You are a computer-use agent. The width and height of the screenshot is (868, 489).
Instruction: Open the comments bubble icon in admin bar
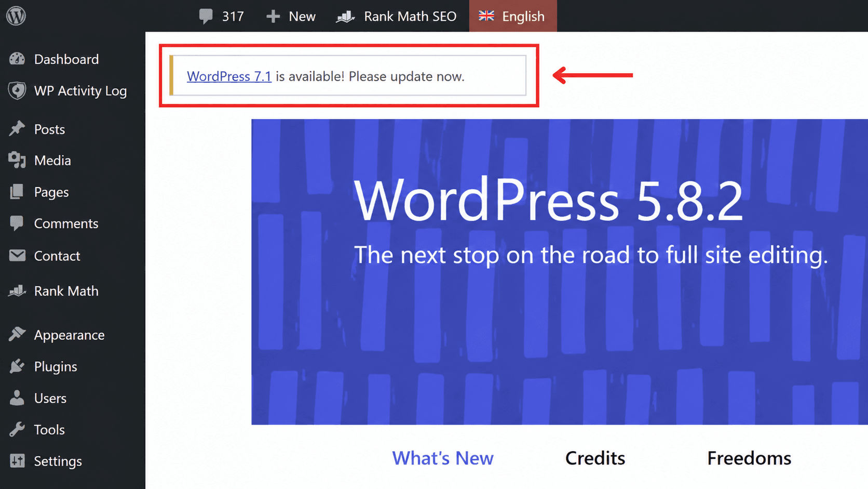[206, 16]
